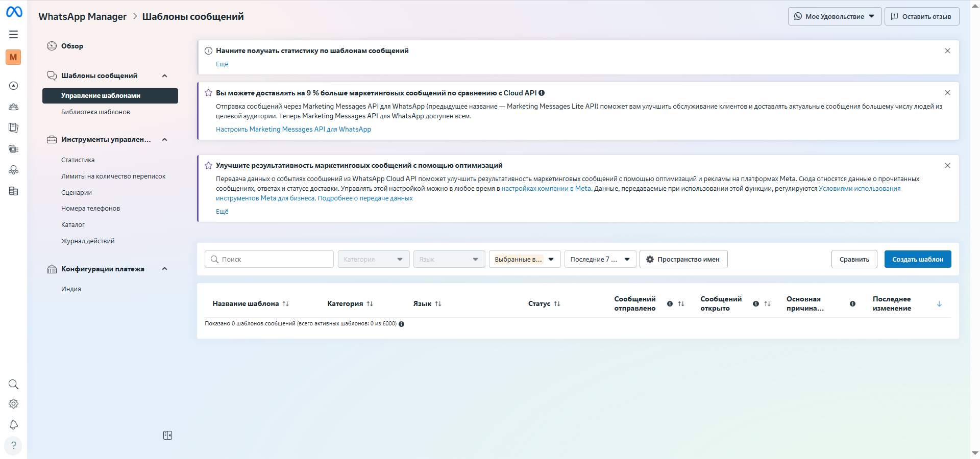Open the Последние 7 date range dropdown
The image size is (980, 459).
[600, 259]
